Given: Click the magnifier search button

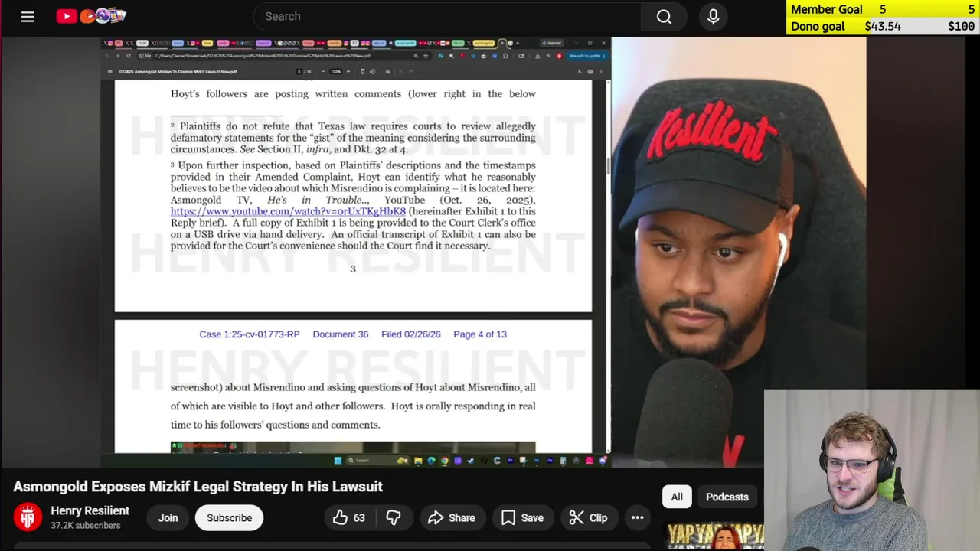Looking at the screenshot, I should 664,16.
